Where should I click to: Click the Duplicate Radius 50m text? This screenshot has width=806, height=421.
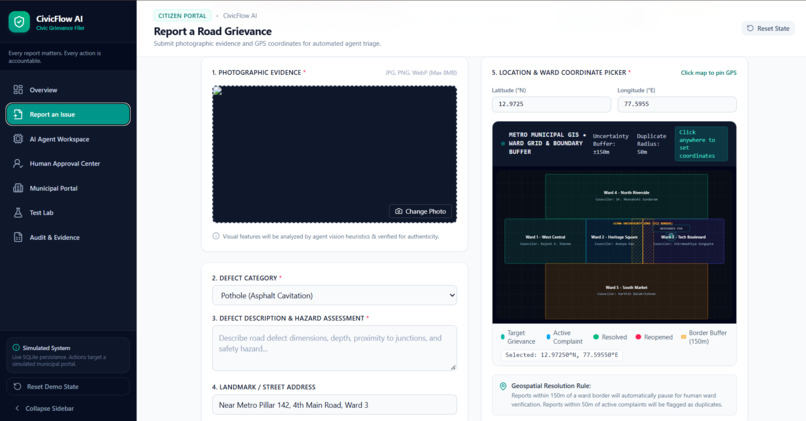651,144
